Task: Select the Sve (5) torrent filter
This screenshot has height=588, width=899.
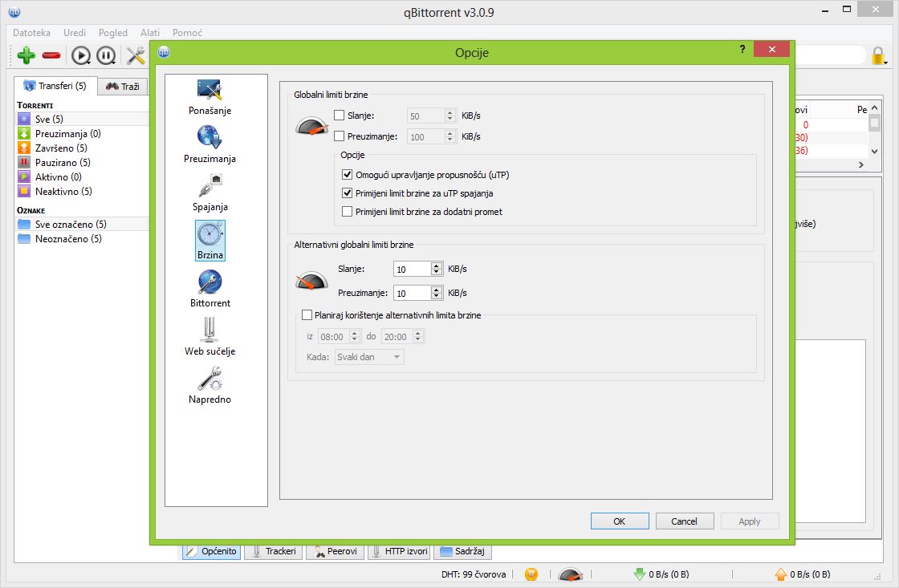Action: pos(83,120)
